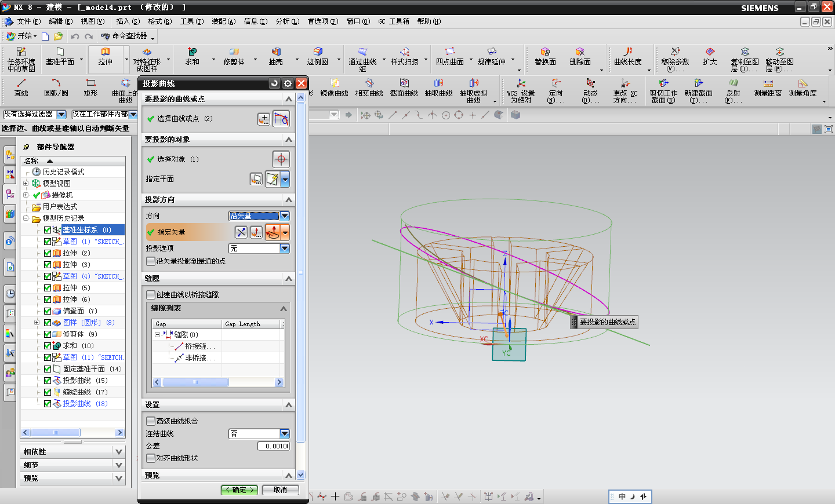This screenshot has width=835, height=504.
Task: Enable 高级曲线拟合 checkbox
Action: click(x=151, y=421)
